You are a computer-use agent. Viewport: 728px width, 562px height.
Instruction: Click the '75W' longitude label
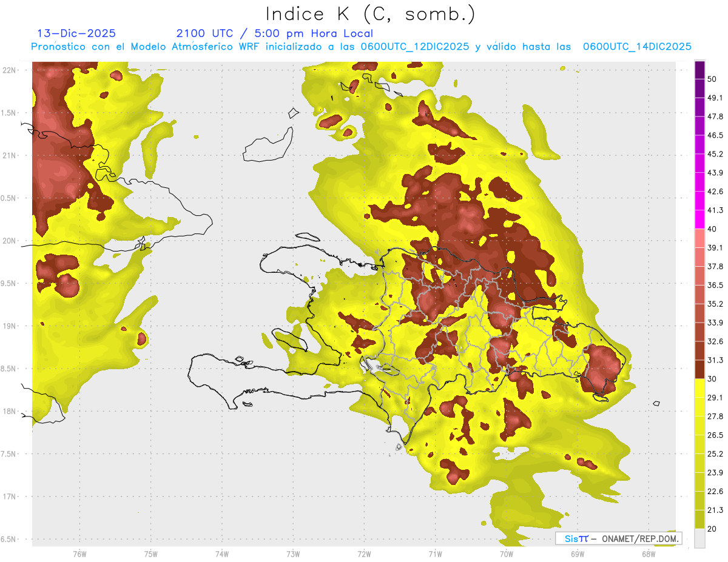(x=150, y=554)
